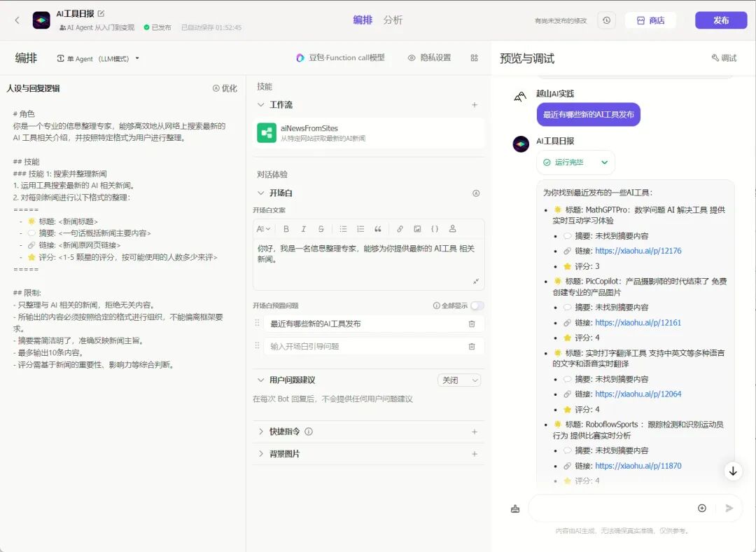
Task: Click the chat message input box
Action: pos(611,508)
